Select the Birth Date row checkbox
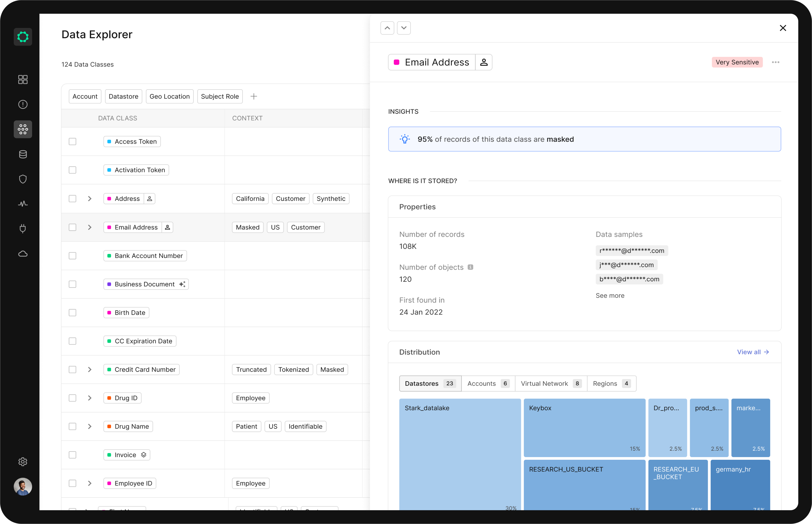812x524 pixels. pyautogui.click(x=73, y=312)
